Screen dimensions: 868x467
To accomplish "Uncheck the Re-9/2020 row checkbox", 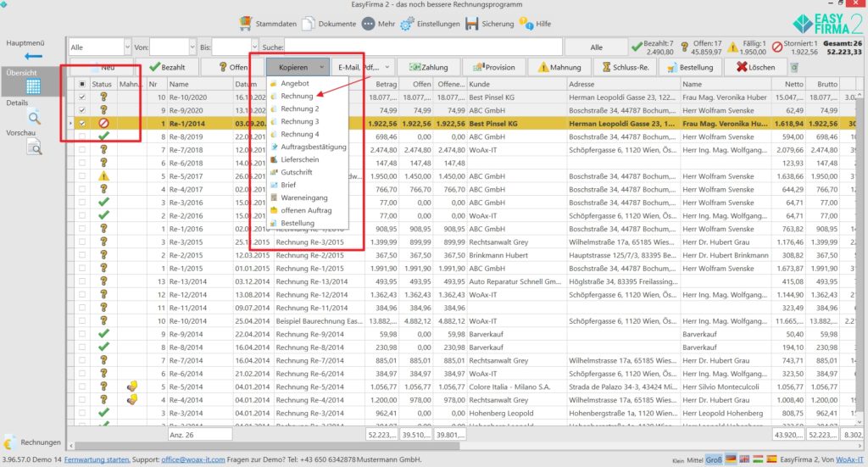I will pyautogui.click(x=82, y=110).
